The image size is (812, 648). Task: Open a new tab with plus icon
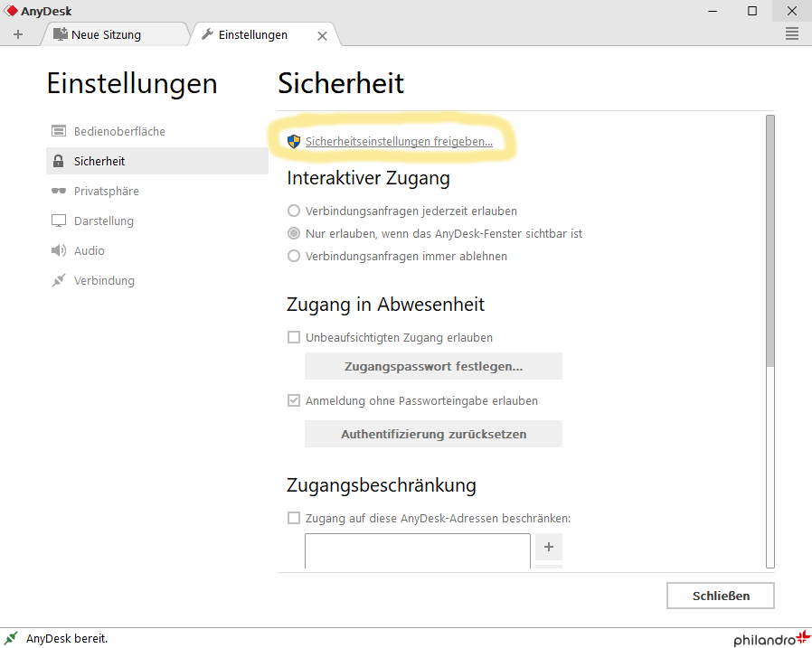coord(18,34)
